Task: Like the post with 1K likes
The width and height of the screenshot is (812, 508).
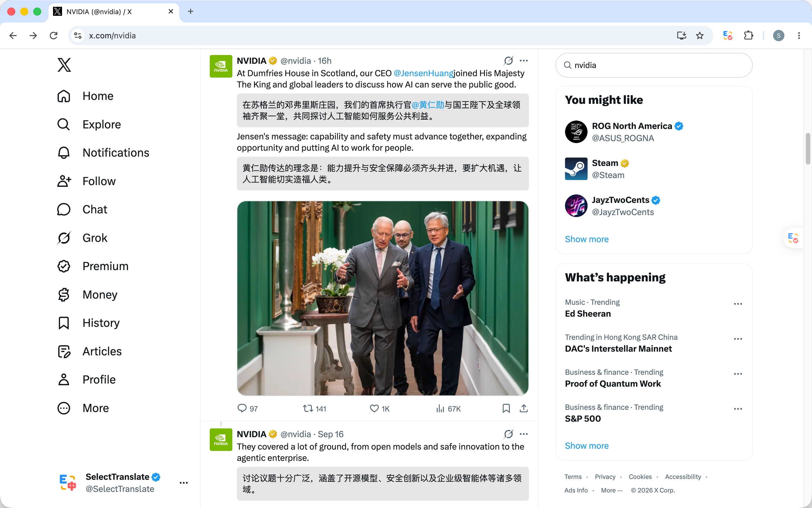Action: 374,408
